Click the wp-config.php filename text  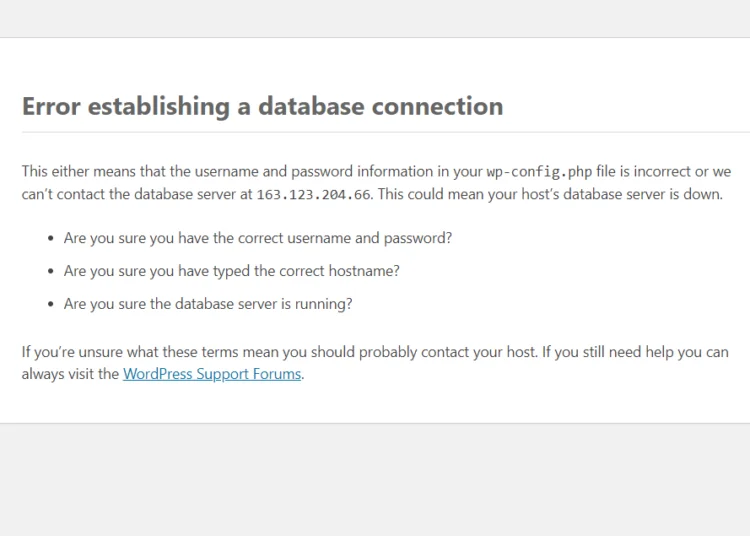point(539,172)
